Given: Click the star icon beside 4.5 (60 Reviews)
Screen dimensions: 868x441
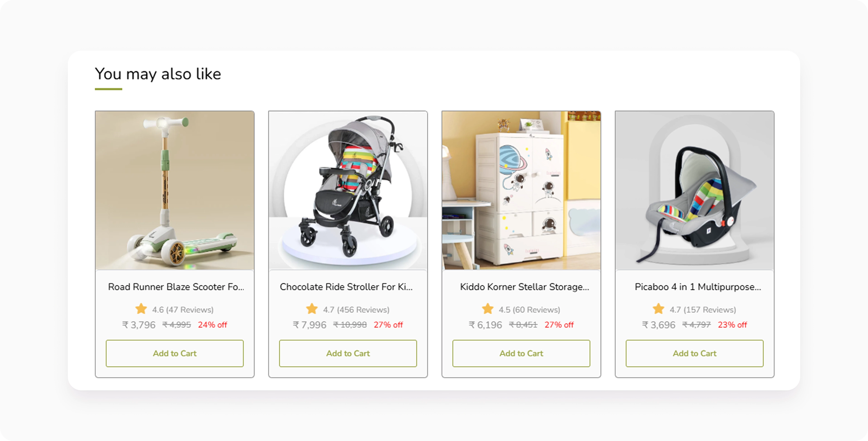Looking at the screenshot, I should pos(488,309).
